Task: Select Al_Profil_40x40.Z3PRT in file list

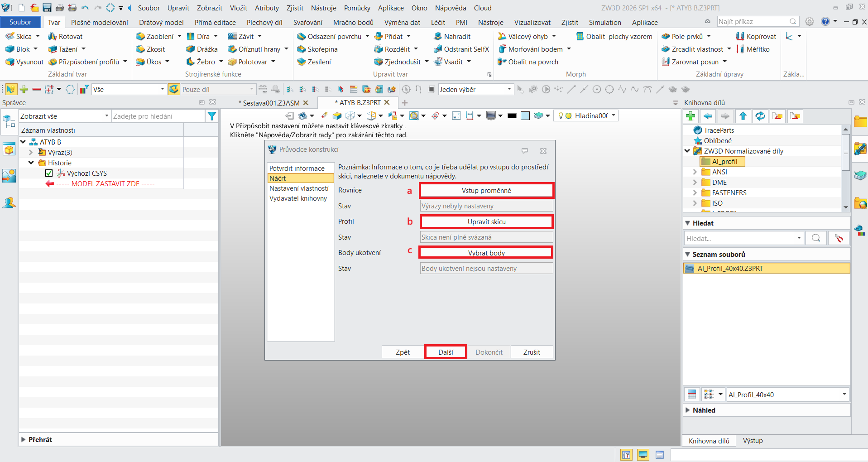Action: point(767,268)
